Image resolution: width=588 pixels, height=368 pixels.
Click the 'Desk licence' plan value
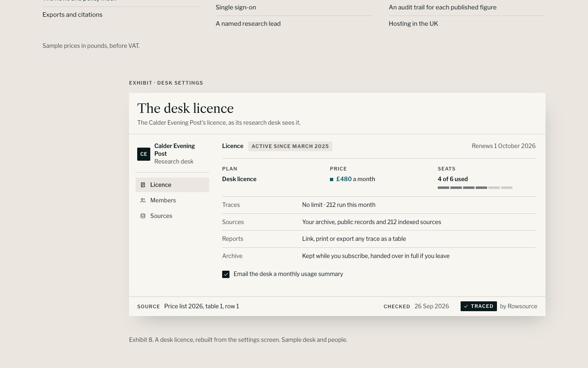(239, 179)
